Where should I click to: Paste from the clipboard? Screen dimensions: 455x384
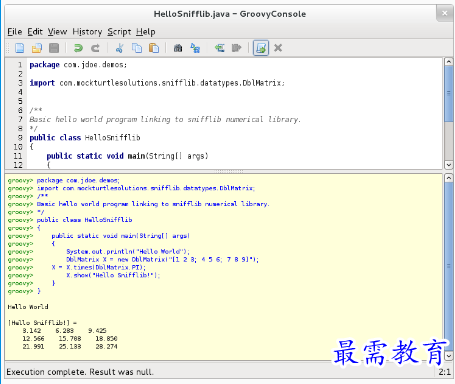[x=154, y=48]
